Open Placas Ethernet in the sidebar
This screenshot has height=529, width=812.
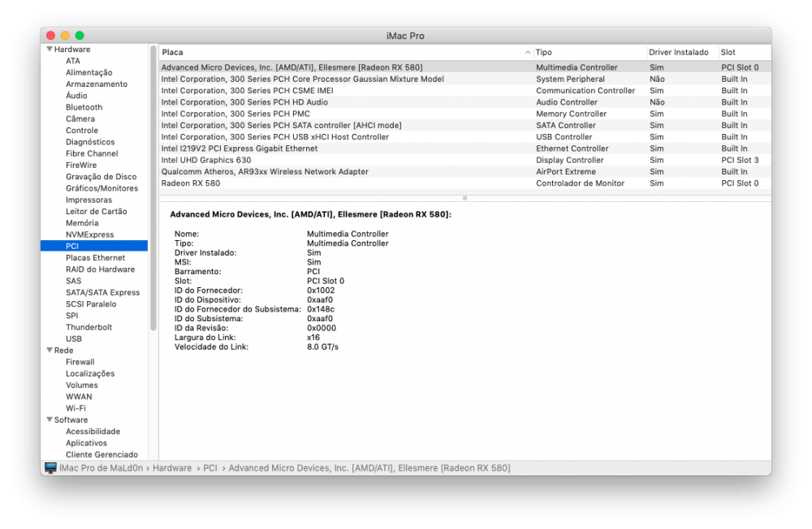[x=95, y=258]
